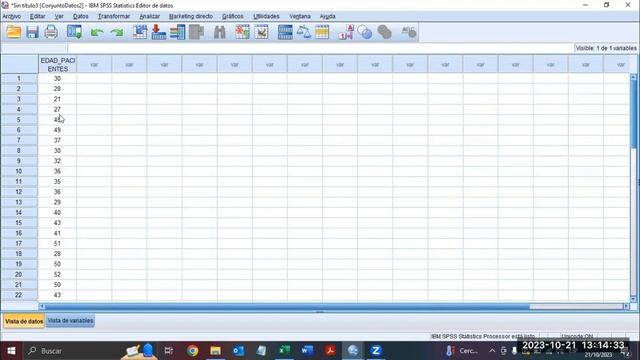Image resolution: width=640 pixels, height=360 pixels.
Task: Select the Vista de datos tab
Action: click(24, 321)
